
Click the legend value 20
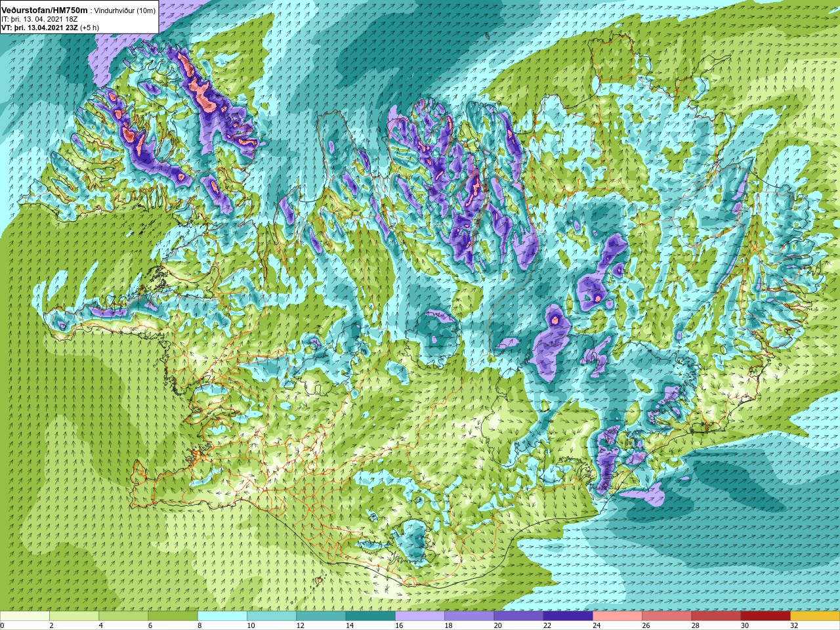click(498, 625)
